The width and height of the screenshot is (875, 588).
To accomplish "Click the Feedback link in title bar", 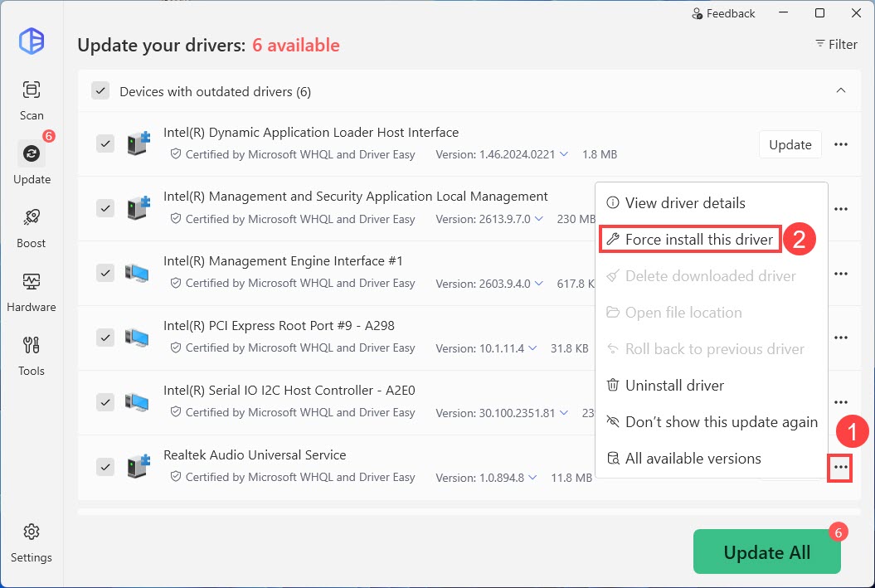I will pos(723,13).
